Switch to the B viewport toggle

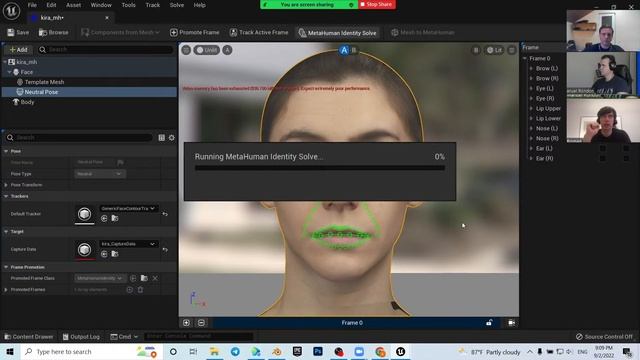point(354,50)
